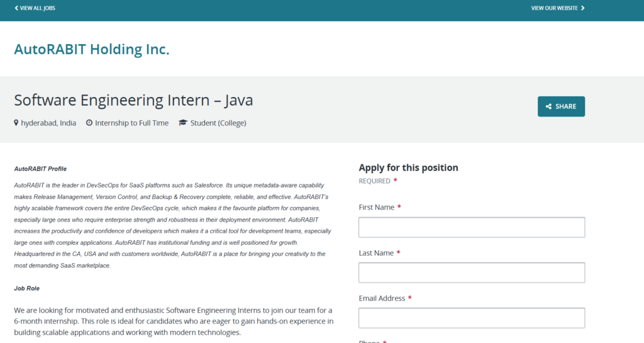Click the AutoRABIT Holding Inc. company name
644x343 pixels.
click(x=92, y=49)
